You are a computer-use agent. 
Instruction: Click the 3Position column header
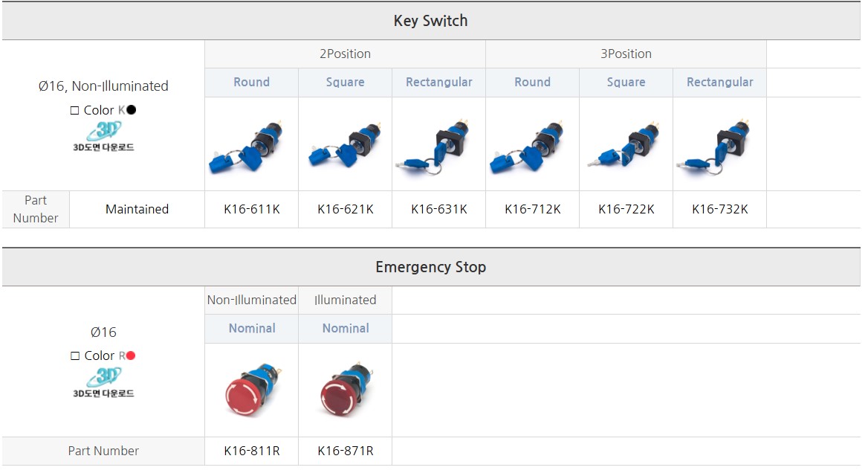point(626,54)
